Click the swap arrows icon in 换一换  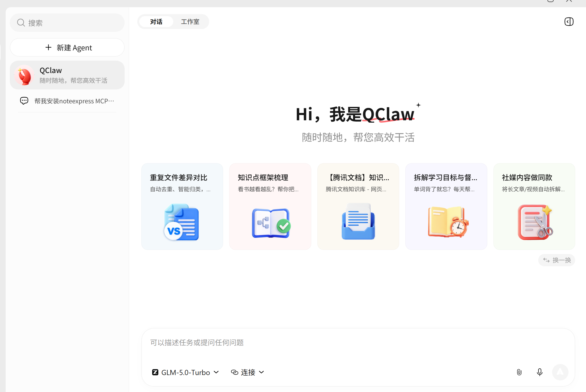coord(546,260)
